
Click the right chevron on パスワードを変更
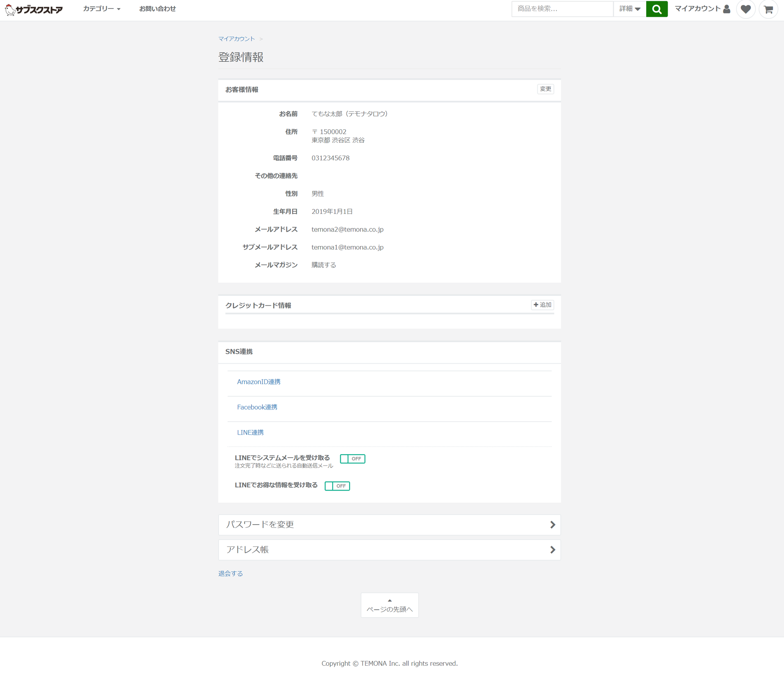552,525
